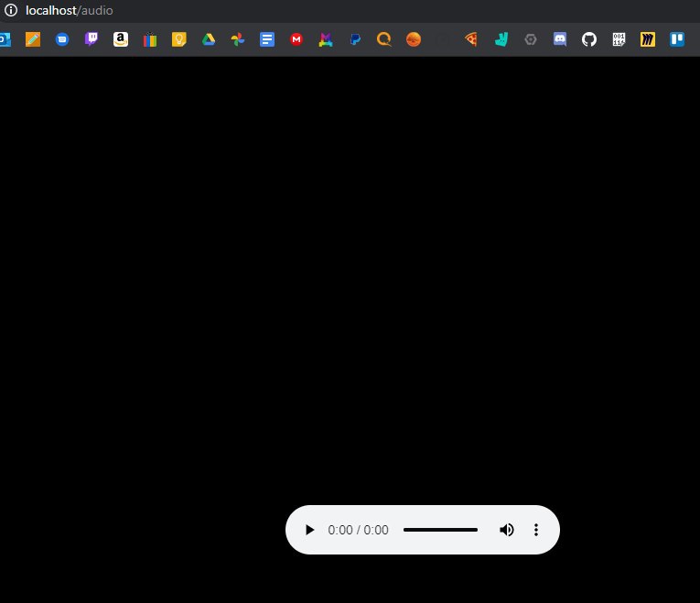The image size is (700, 603).
Task: Open the pizza slice bookmark
Action: [x=472, y=39]
